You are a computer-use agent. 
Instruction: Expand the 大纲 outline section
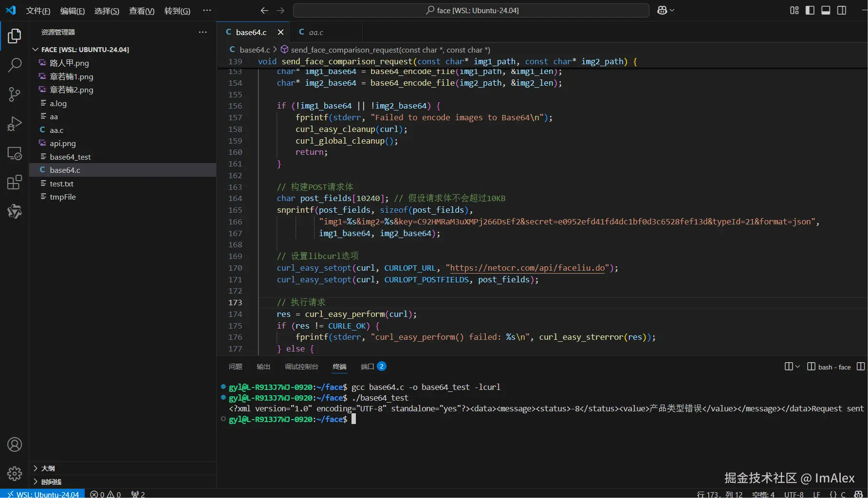click(48, 468)
